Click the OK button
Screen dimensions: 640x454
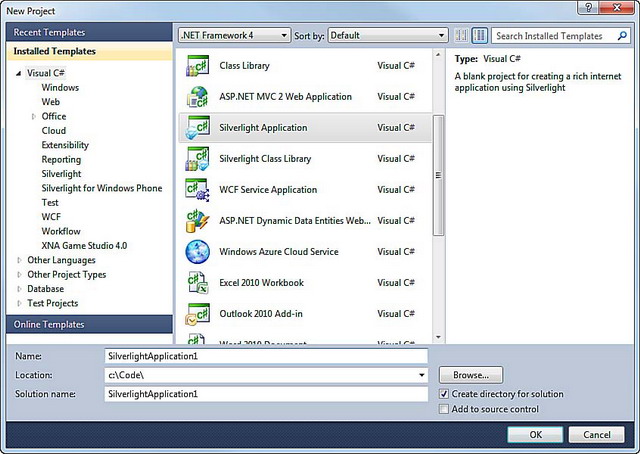pyautogui.click(x=535, y=434)
